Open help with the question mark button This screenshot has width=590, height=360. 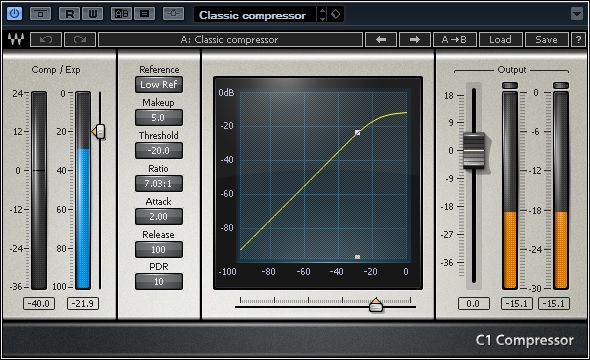coord(578,39)
